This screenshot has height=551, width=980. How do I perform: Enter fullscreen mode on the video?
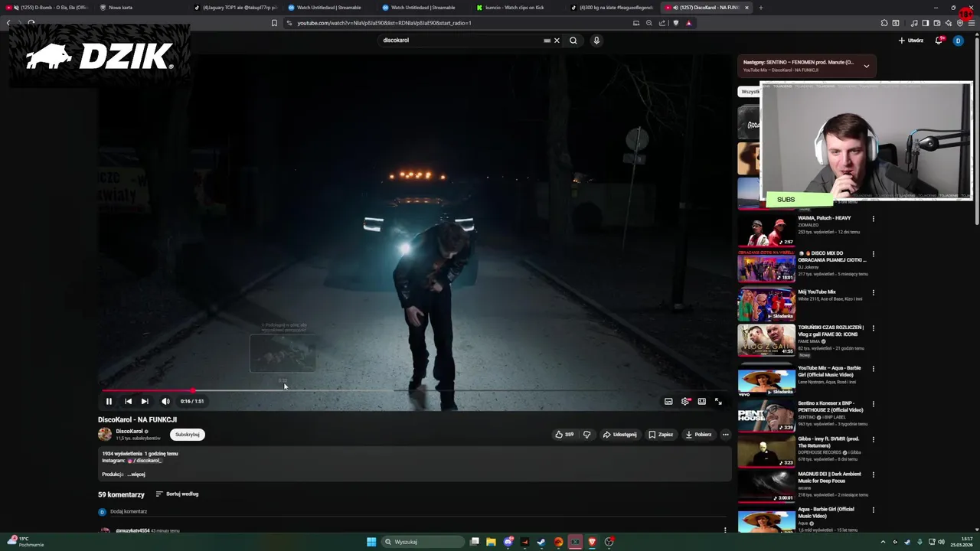click(718, 401)
